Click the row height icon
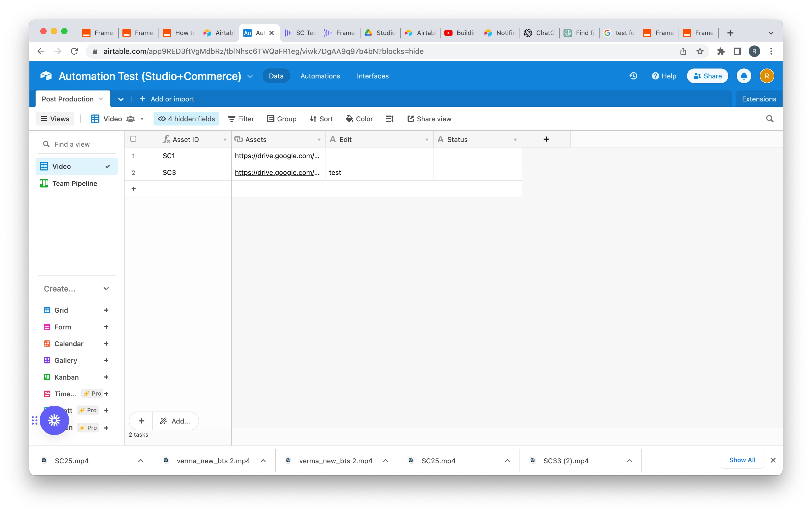This screenshot has width=812, height=514. point(390,119)
